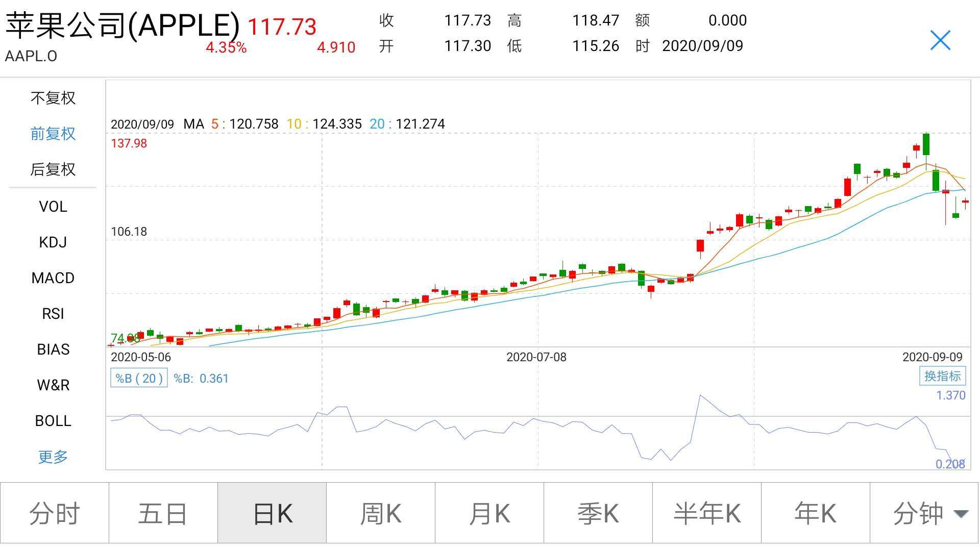Expand 更多 indicators list
Viewport: 980px width, 551px height.
pos(53,457)
